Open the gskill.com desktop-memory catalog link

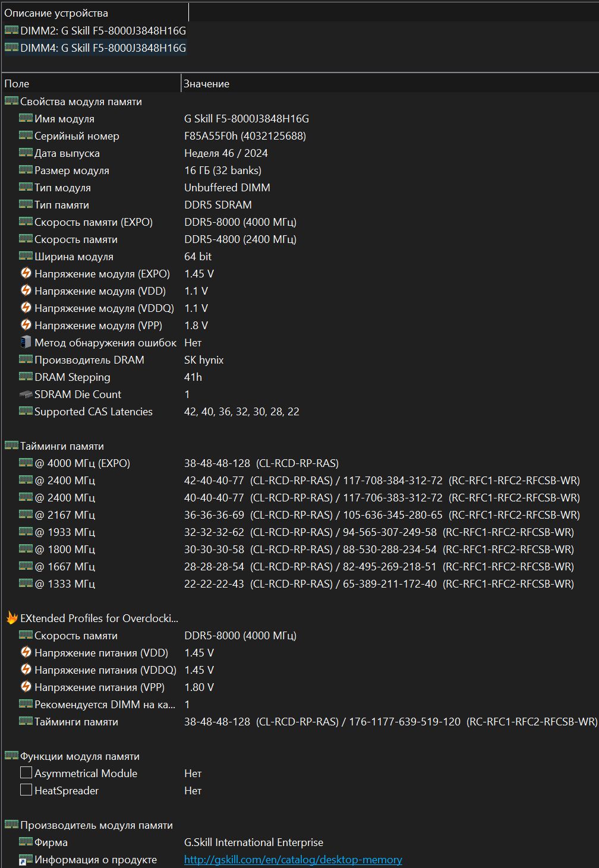click(293, 860)
